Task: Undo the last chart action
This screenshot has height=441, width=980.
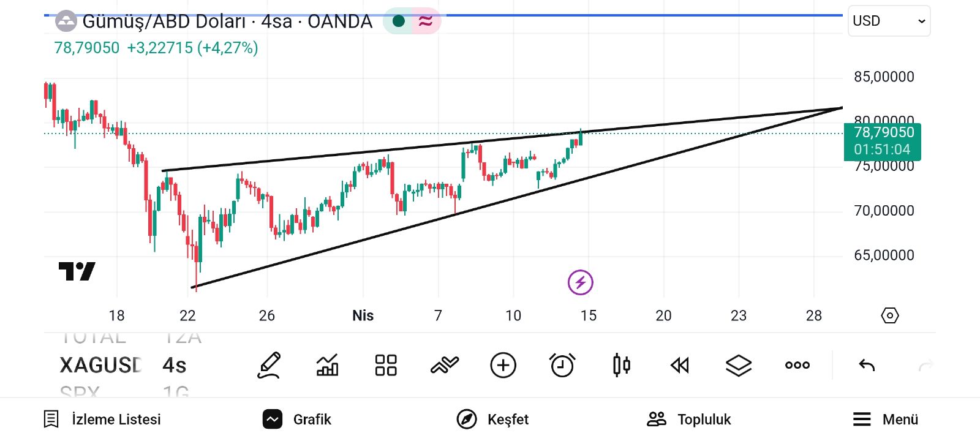Action: [867, 366]
